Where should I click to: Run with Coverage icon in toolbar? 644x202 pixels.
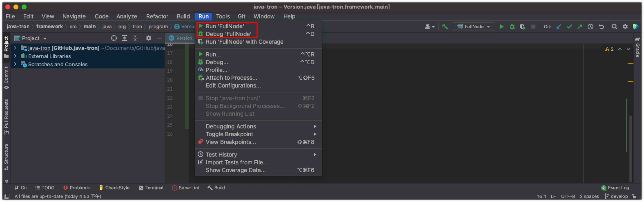point(522,27)
